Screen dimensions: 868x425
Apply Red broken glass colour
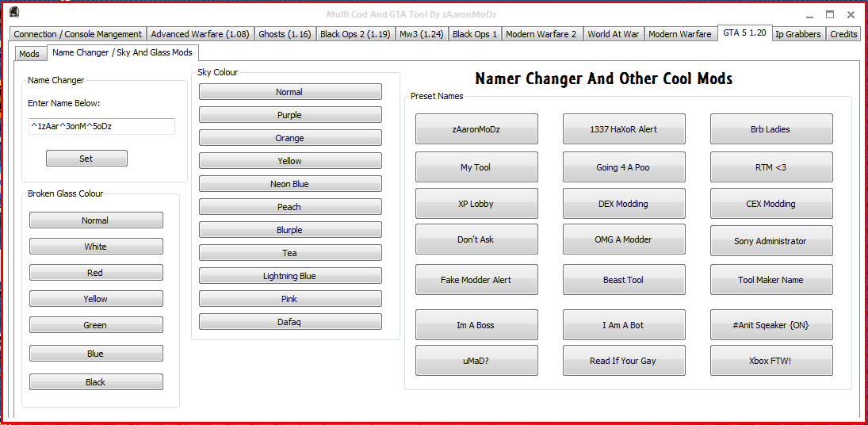96,273
